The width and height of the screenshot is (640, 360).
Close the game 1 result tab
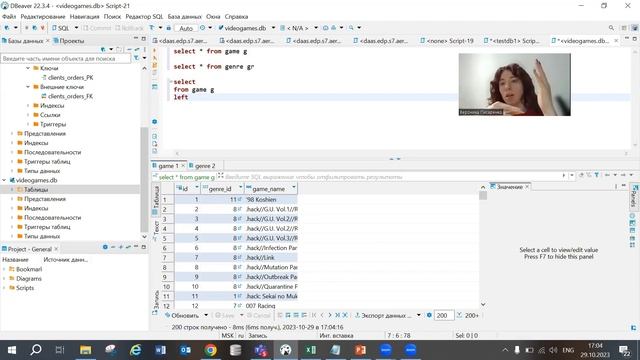183,166
